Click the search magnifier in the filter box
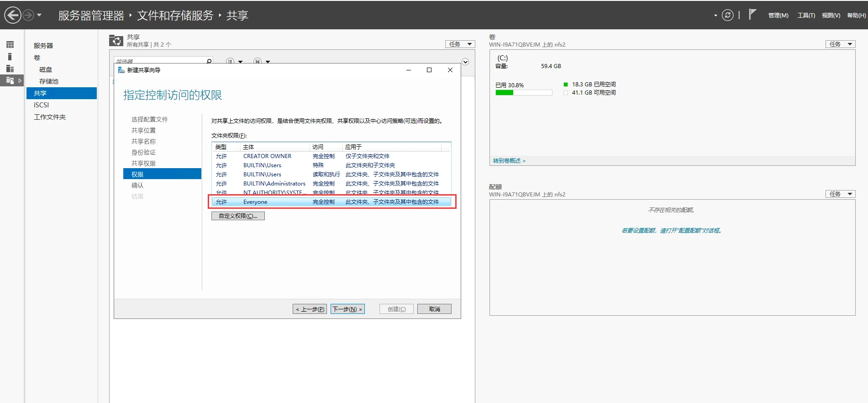This screenshot has height=403, width=868. [x=209, y=61]
